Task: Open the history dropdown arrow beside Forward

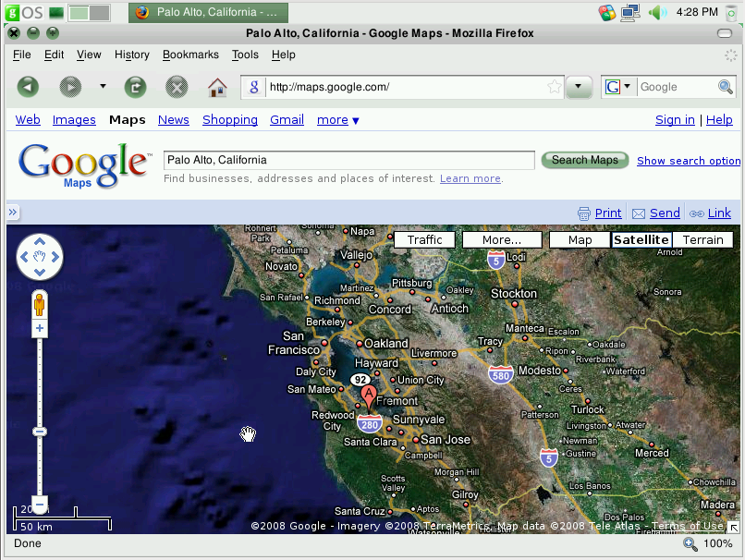Action: point(103,87)
